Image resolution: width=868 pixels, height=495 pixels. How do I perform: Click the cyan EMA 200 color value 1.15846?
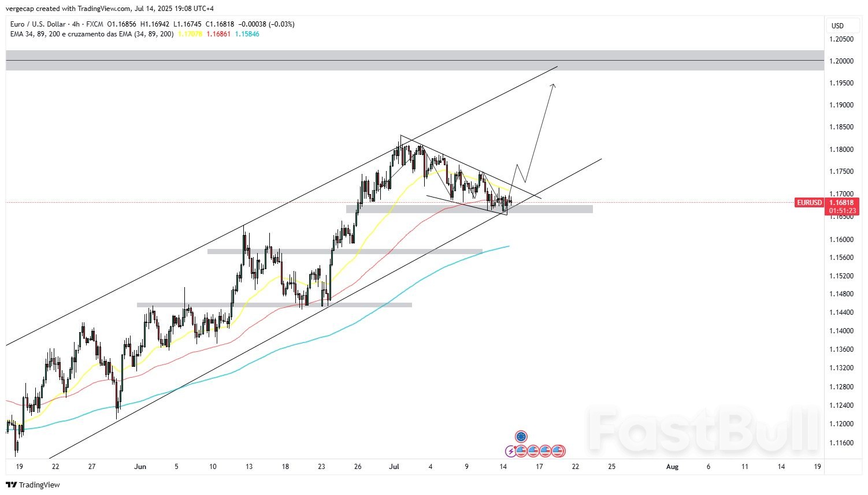[247, 34]
